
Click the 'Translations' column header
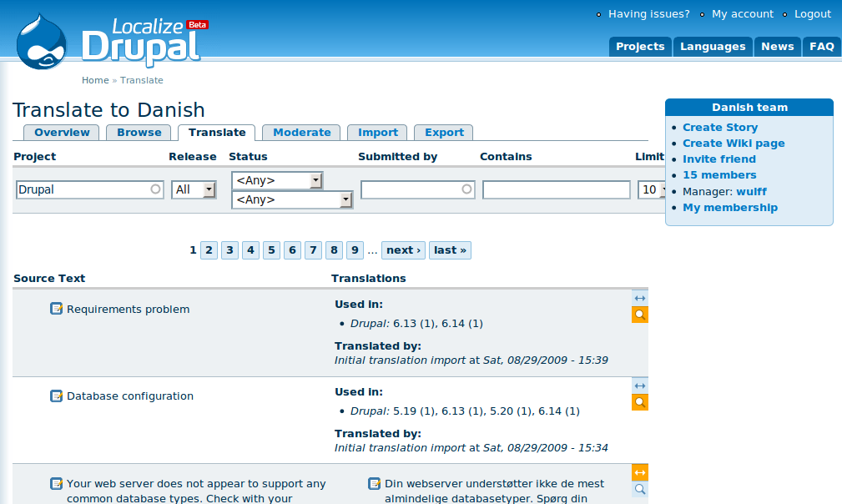coord(368,278)
